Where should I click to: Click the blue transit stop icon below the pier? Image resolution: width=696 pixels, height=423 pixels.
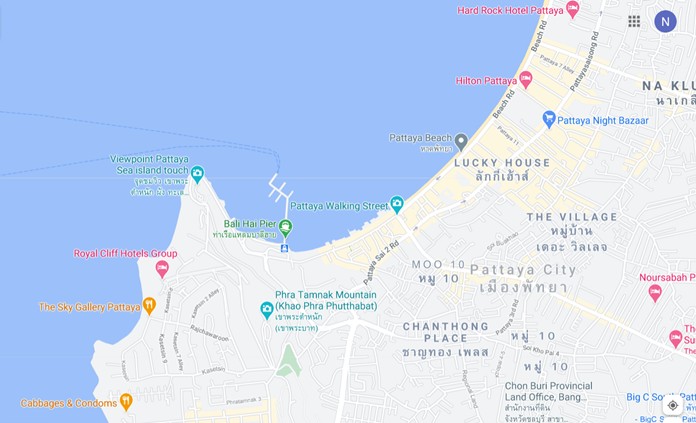pos(285,248)
